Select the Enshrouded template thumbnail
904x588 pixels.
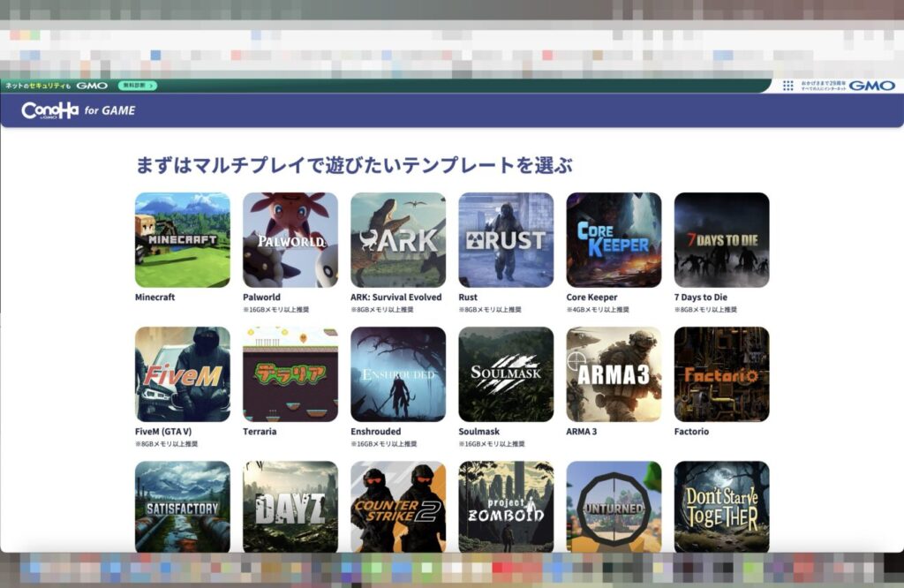[398, 374]
